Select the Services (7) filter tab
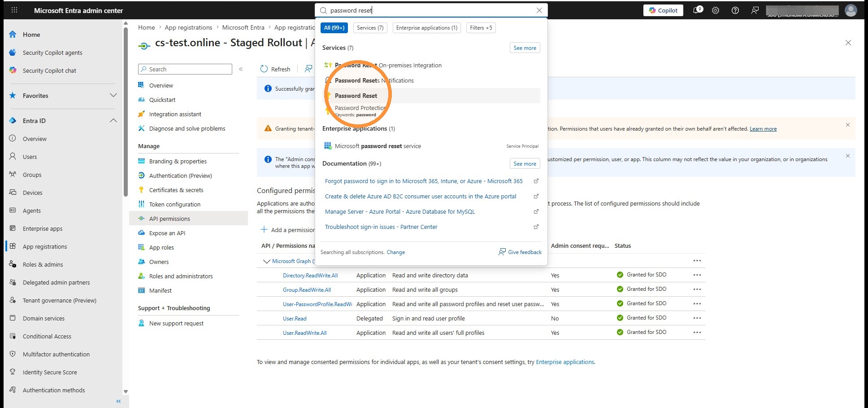 tap(370, 28)
